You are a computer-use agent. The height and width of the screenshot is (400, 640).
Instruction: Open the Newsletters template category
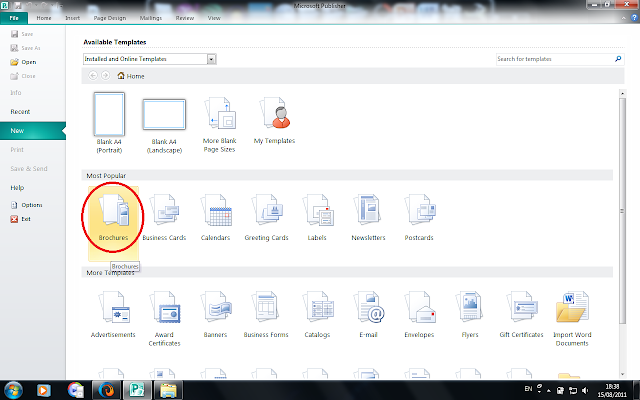click(x=368, y=218)
